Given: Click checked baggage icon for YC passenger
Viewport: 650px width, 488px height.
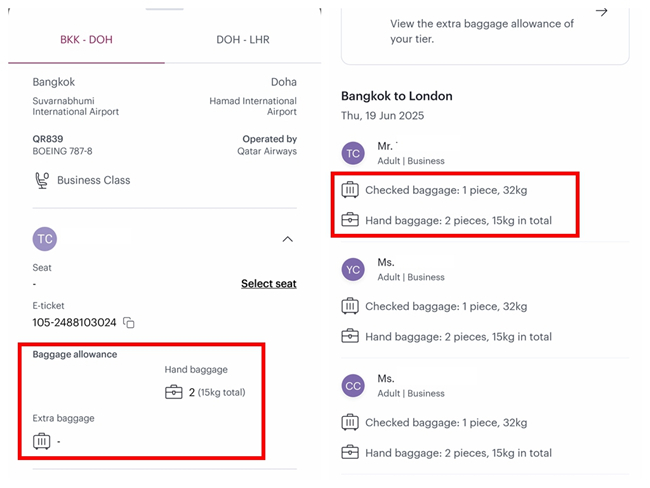Looking at the screenshot, I should (x=350, y=307).
